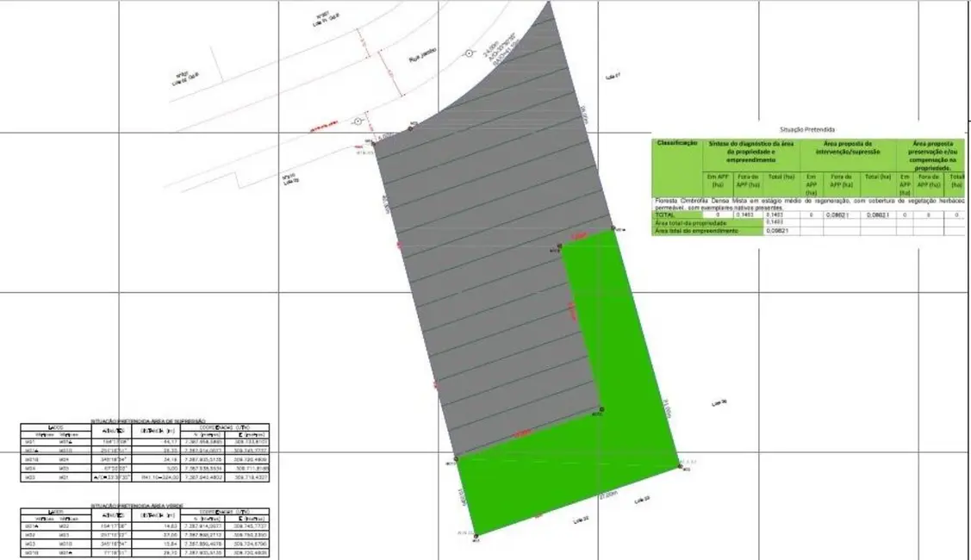Click the 37,00 distance cell in área verde table
Viewport: 971px width, 560px height.
pyautogui.click(x=171, y=534)
